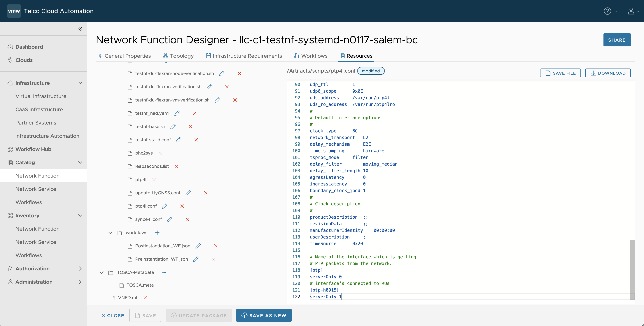Edit PreInstantiation_WF.json
The height and width of the screenshot is (326, 644).
[x=196, y=259]
